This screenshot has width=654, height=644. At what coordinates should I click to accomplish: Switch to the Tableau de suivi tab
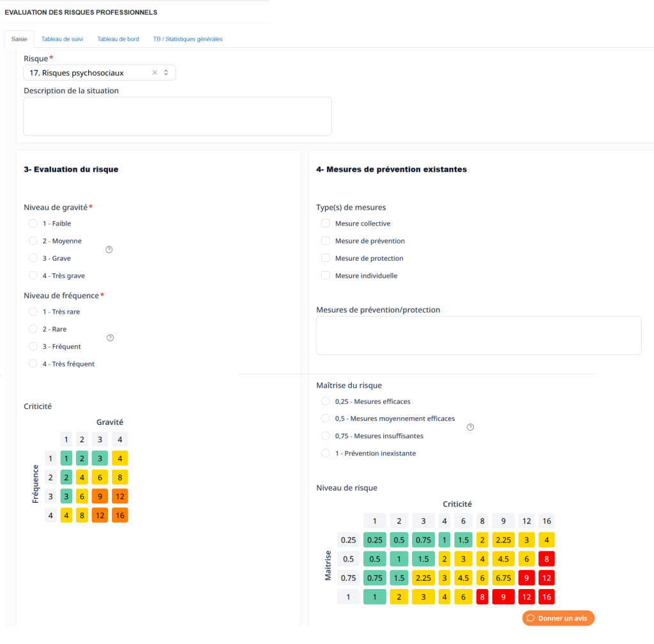[62, 39]
